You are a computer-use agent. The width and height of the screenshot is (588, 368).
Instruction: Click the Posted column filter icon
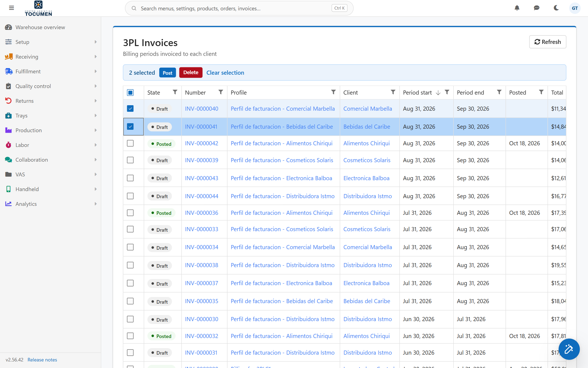coord(541,92)
